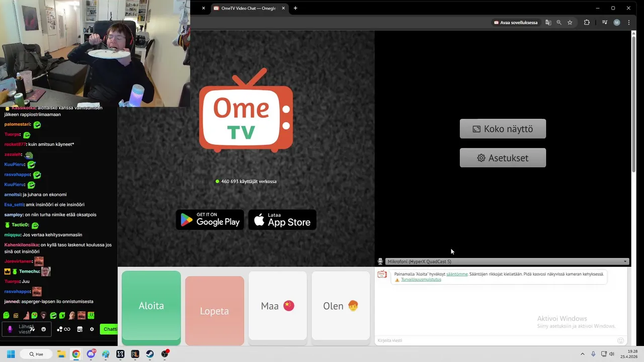This screenshot has height=362, width=644.
Task: Close the first unnamed browser tab
Action: pyautogui.click(x=203, y=8)
